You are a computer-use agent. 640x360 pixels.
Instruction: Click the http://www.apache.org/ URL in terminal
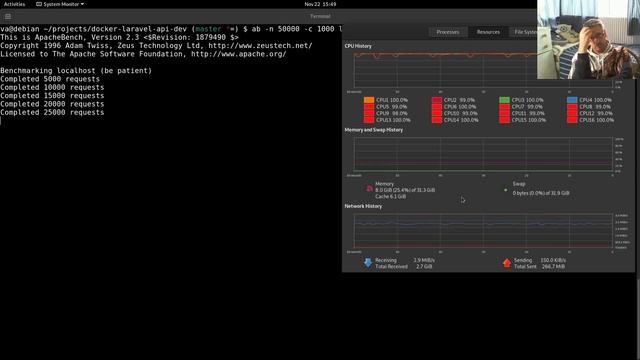pyautogui.click(x=239, y=54)
